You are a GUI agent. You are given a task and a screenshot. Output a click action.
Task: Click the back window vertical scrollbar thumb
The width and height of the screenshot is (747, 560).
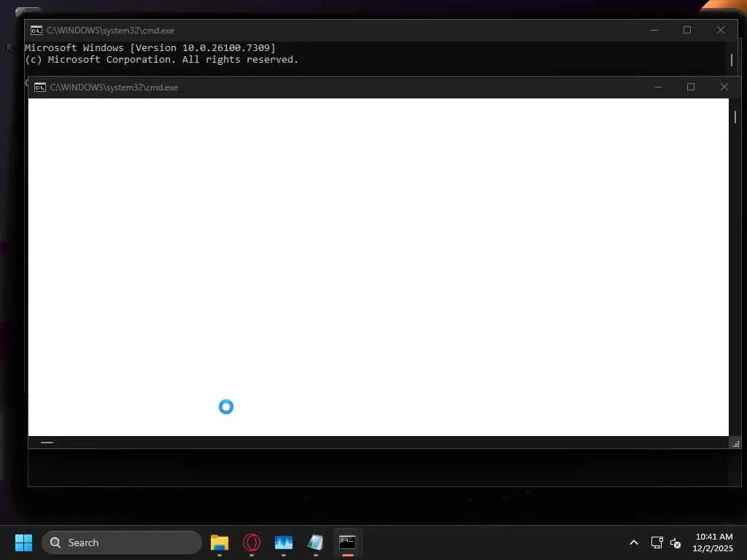732,60
